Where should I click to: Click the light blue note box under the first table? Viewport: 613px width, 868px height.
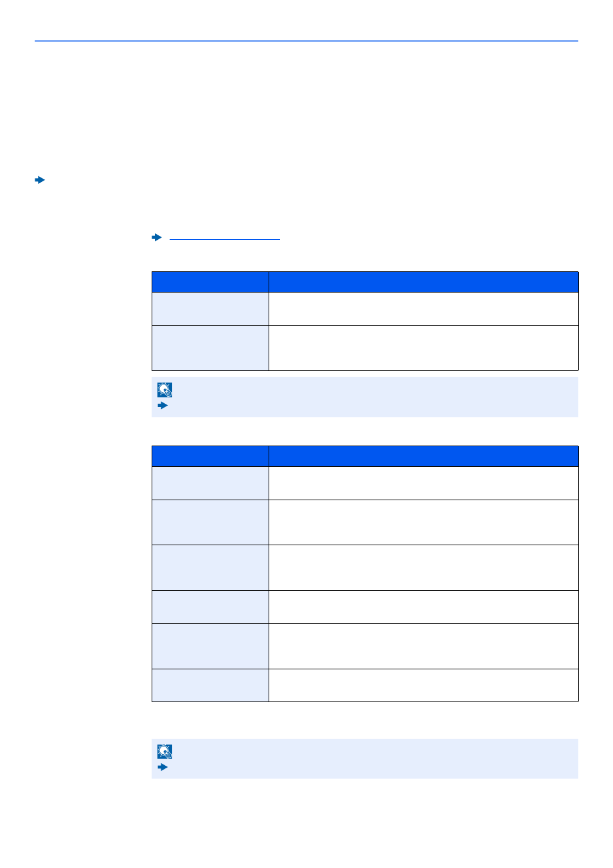point(365,397)
